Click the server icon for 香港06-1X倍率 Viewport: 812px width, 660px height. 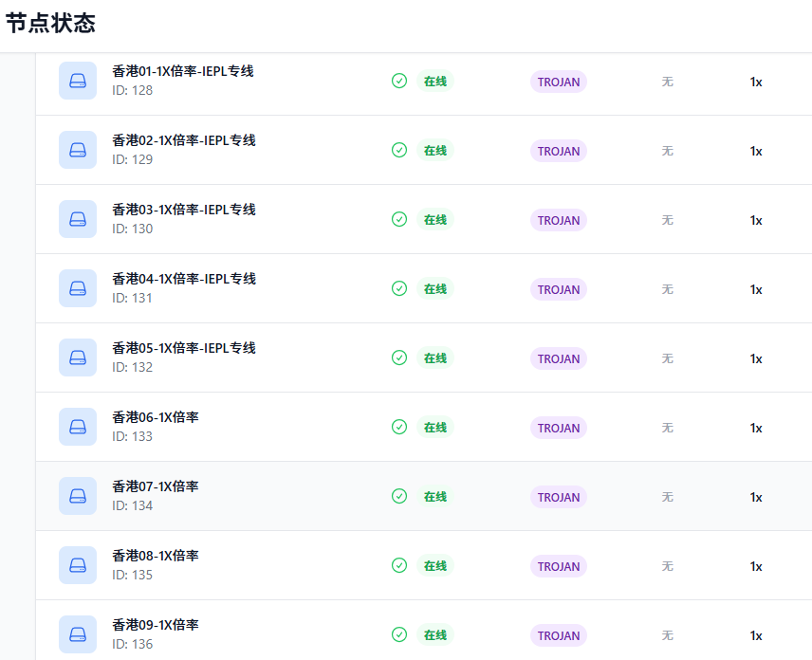78,427
